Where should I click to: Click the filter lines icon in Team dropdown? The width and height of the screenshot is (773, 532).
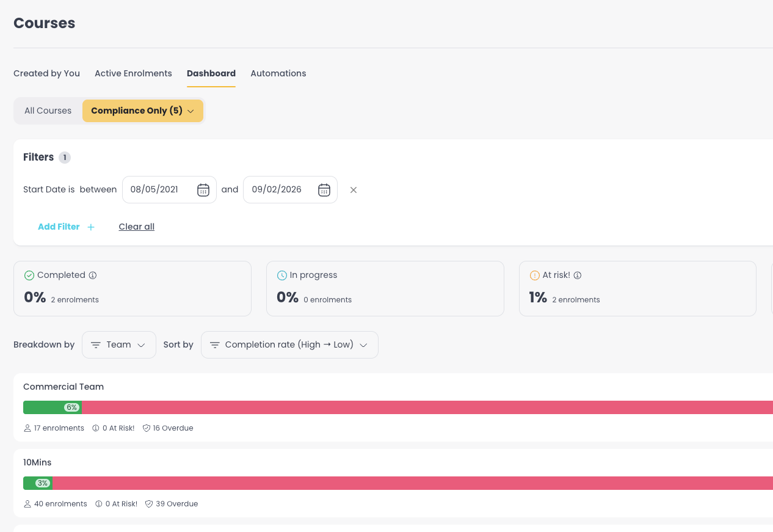96,345
